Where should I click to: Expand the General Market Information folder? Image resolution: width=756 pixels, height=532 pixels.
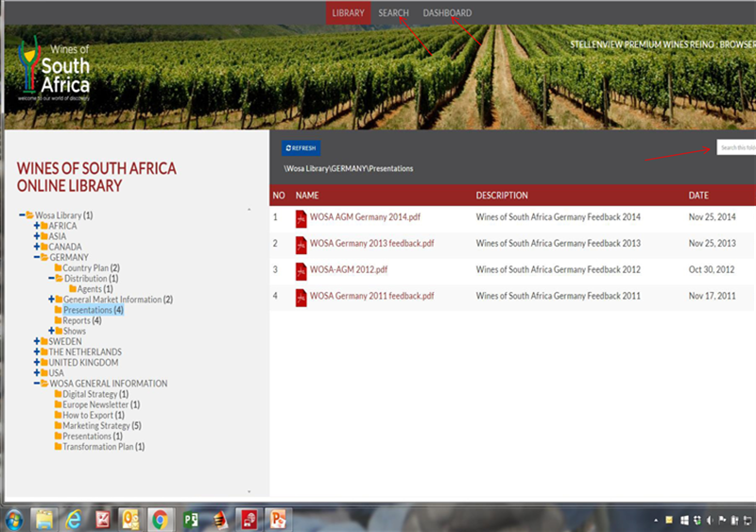(51, 299)
